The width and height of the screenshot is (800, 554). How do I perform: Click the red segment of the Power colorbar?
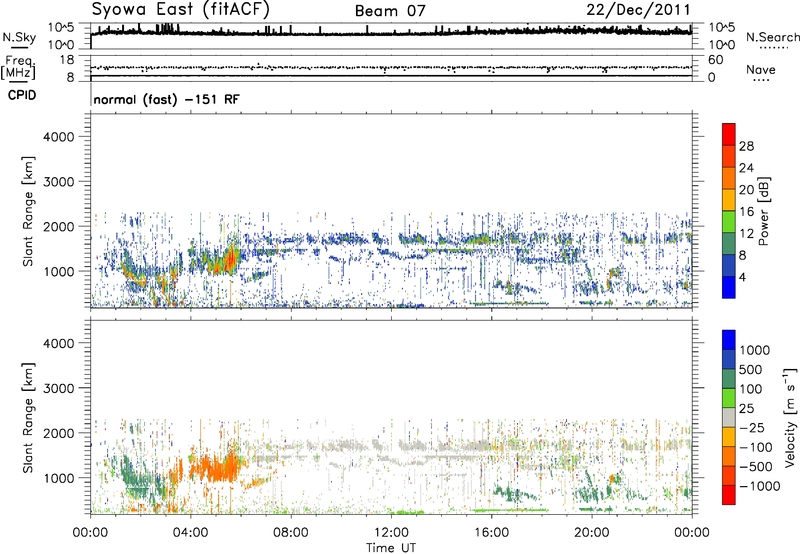(729, 134)
